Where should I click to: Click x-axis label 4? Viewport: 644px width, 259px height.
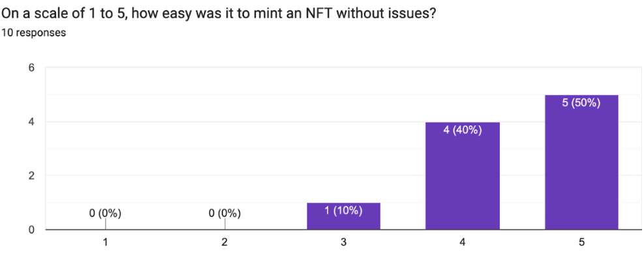tap(463, 243)
